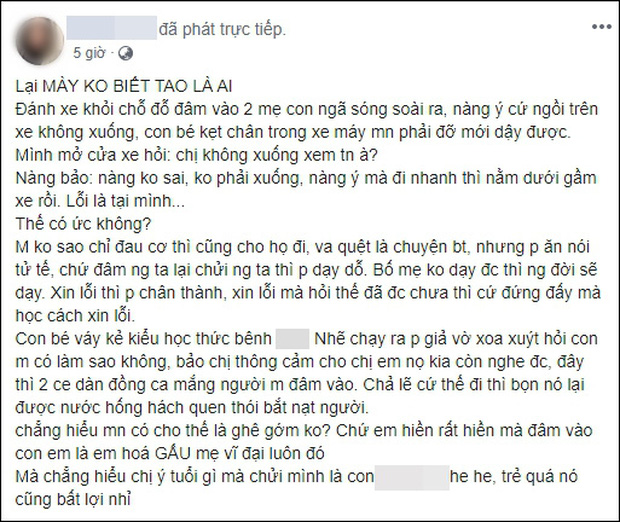Viewport: 620px width, 522px height.
Task: Click the final line 'cũng bất lợi nhỉ'
Action: pyautogui.click(x=73, y=499)
